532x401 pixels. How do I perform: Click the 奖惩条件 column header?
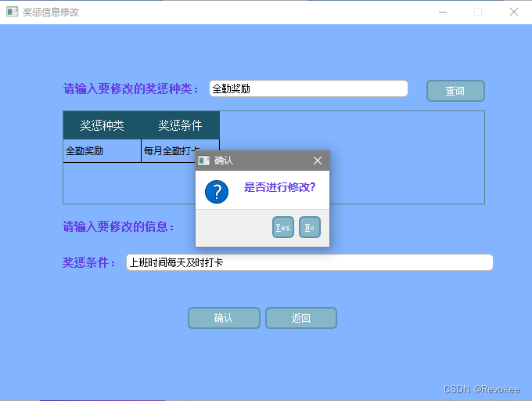(180, 125)
